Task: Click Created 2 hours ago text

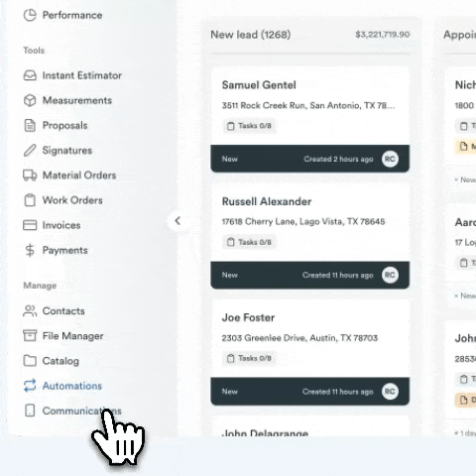Action: [338, 159]
